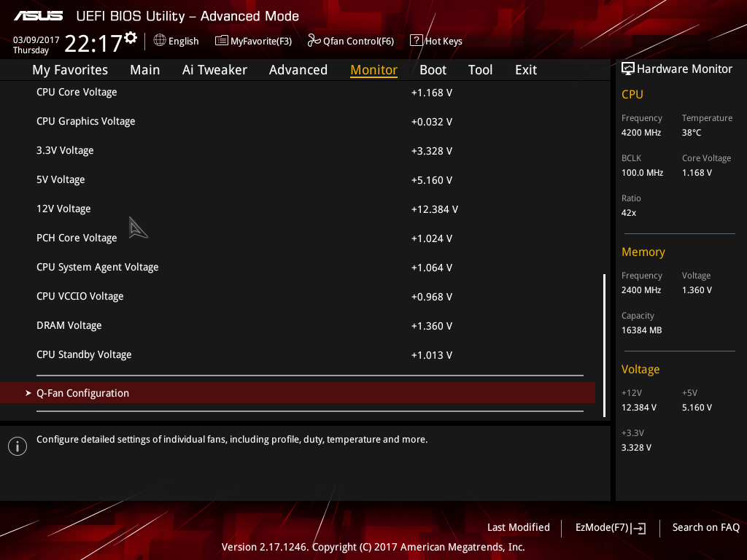The height and width of the screenshot is (560, 747).
Task: Click the 22:17 clock display
Action: click(x=93, y=43)
